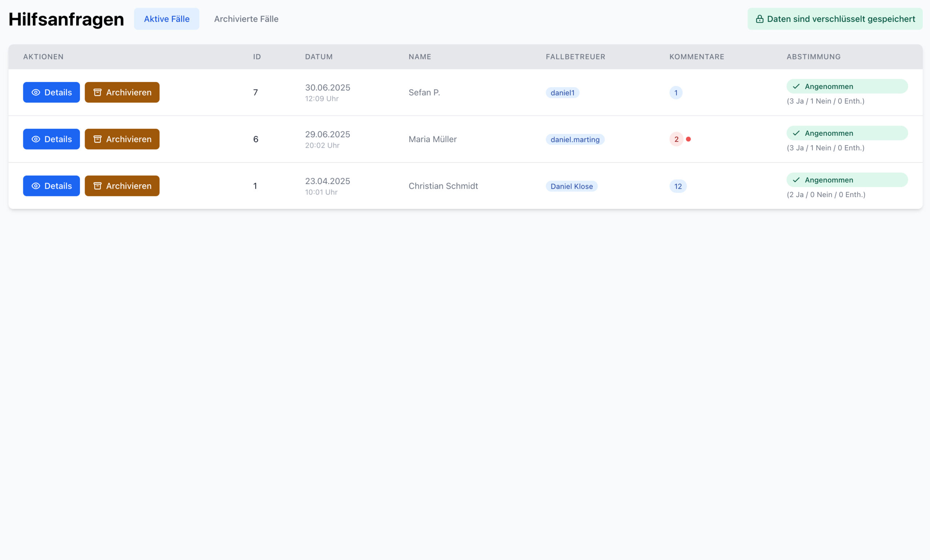Open Details for Sefan P. case

pyautogui.click(x=51, y=93)
